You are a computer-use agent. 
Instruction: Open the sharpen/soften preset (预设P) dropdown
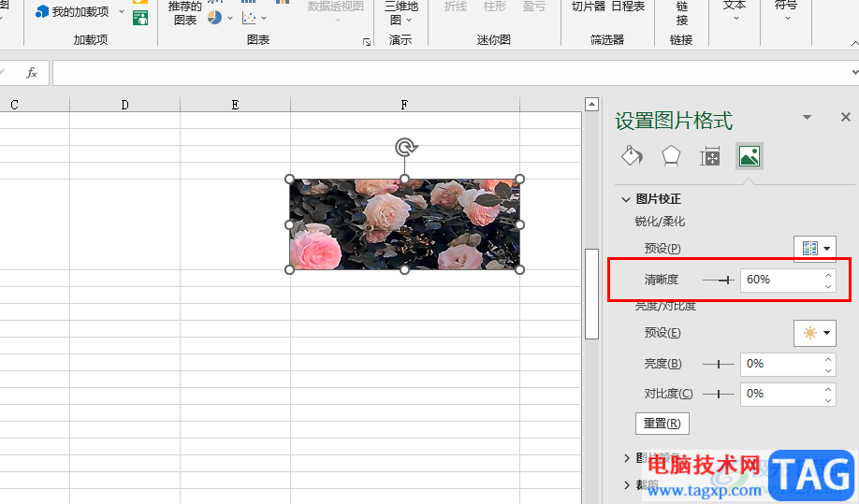coord(815,249)
